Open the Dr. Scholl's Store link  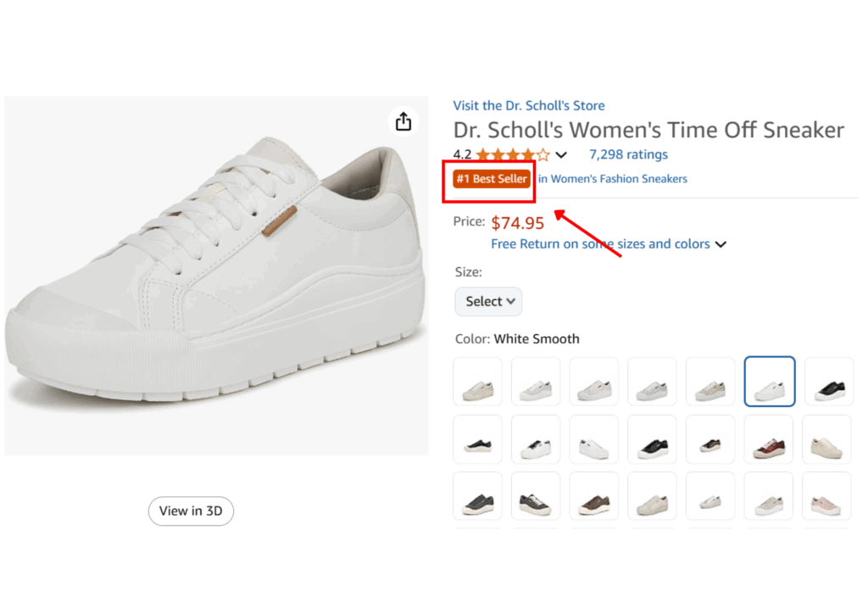point(528,106)
